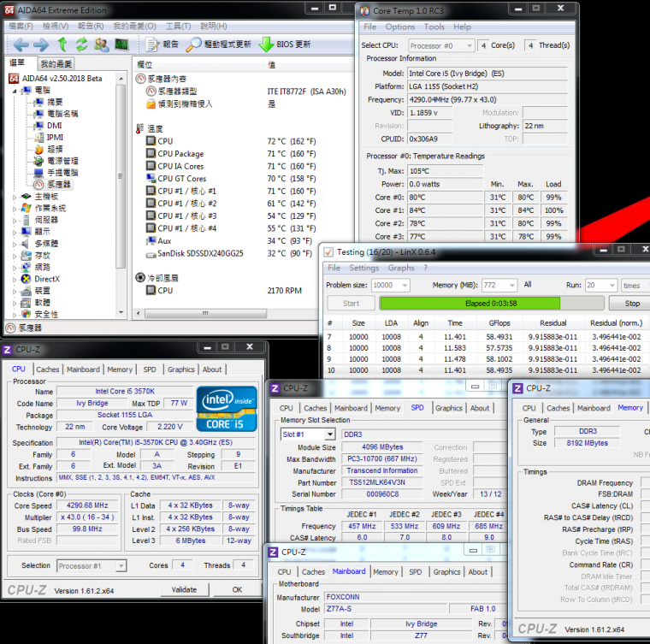Click the BIOS 更新 green download arrow
Image resolution: width=650 pixels, height=644 pixels.
(x=266, y=44)
